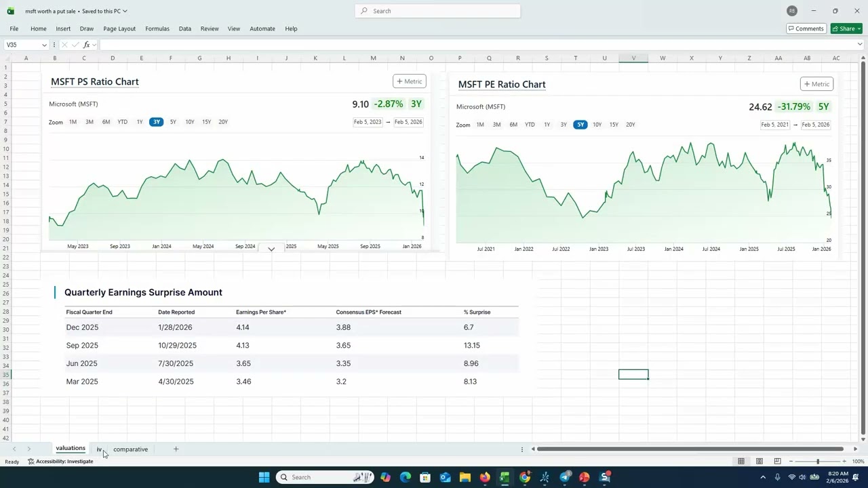868x488 pixels.
Task: Expand the formula bar with chevron
Action: point(860,45)
